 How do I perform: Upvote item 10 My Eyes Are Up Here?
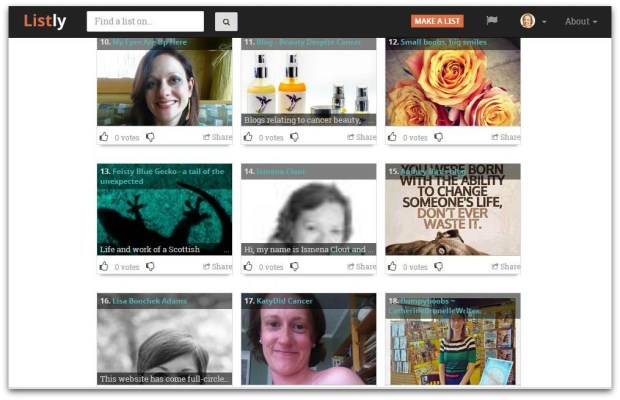tap(104, 137)
